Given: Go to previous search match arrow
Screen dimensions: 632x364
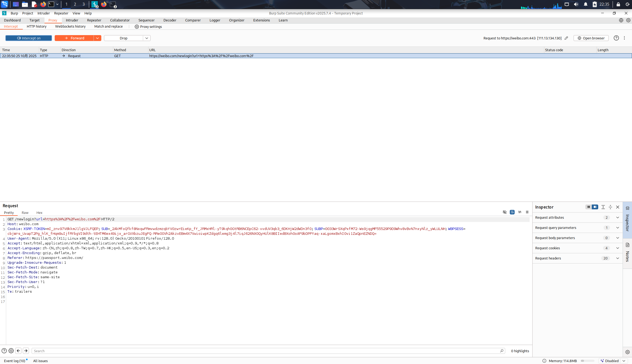Looking at the screenshot, I should [x=18, y=351].
